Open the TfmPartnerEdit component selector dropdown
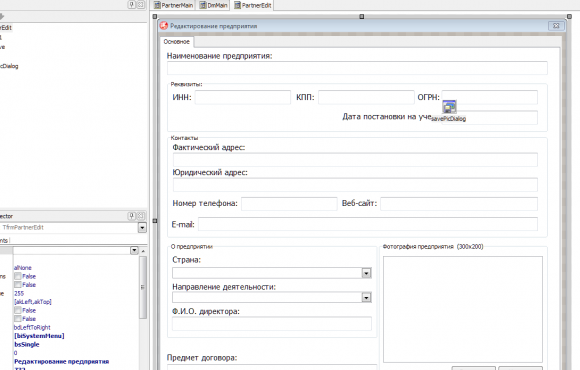580x370 pixels. pyautogui.click(x=142, y=228)
